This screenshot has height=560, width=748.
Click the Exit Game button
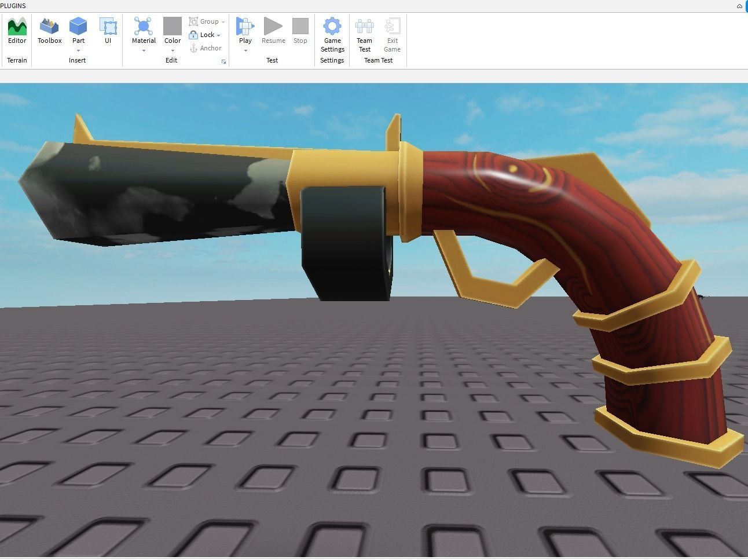coord(392,35)
